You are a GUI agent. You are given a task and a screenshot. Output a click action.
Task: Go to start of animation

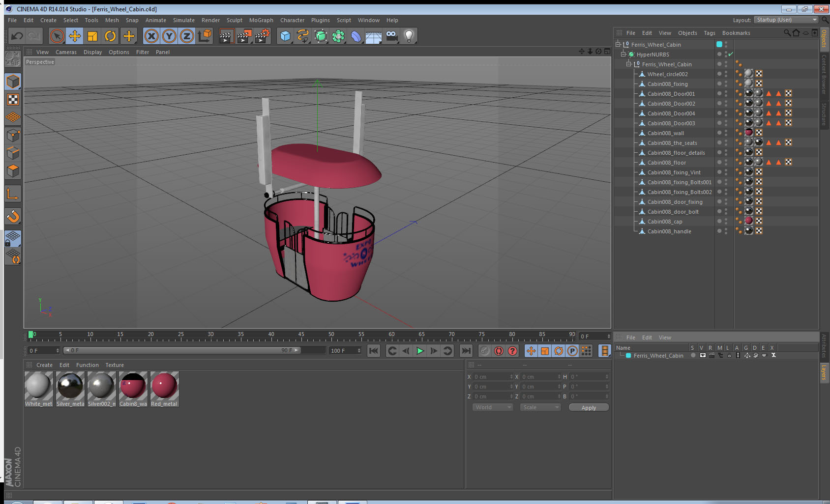click(374, 351)
